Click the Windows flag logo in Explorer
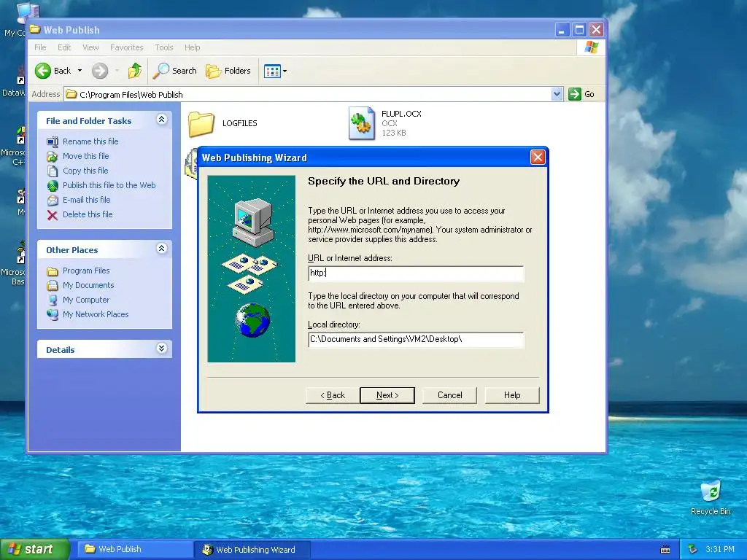Image resolution: width=747 pixels, height=560 pixels. pyautogui.click(x=591, y=47)
